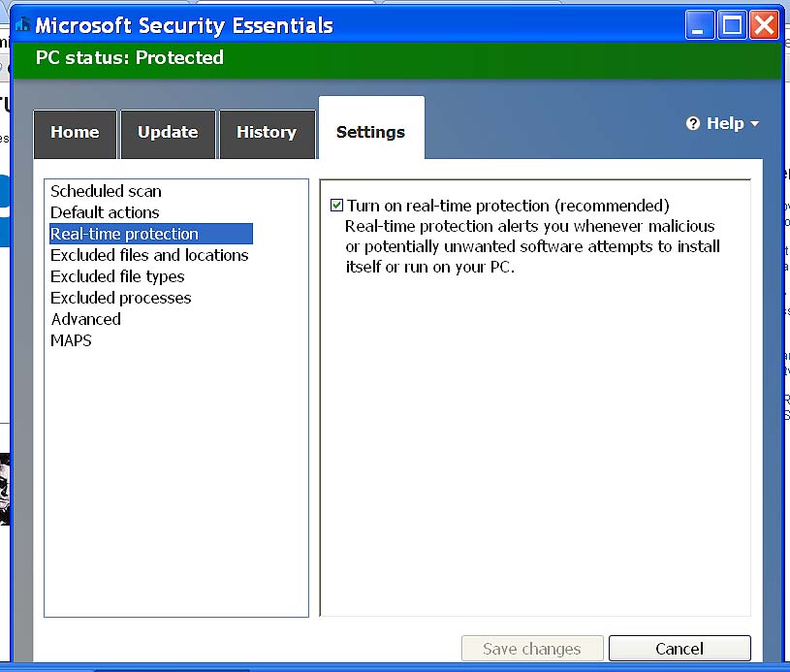
Task: Select Excluded processes in the list
Action: [x=121, y=298]
